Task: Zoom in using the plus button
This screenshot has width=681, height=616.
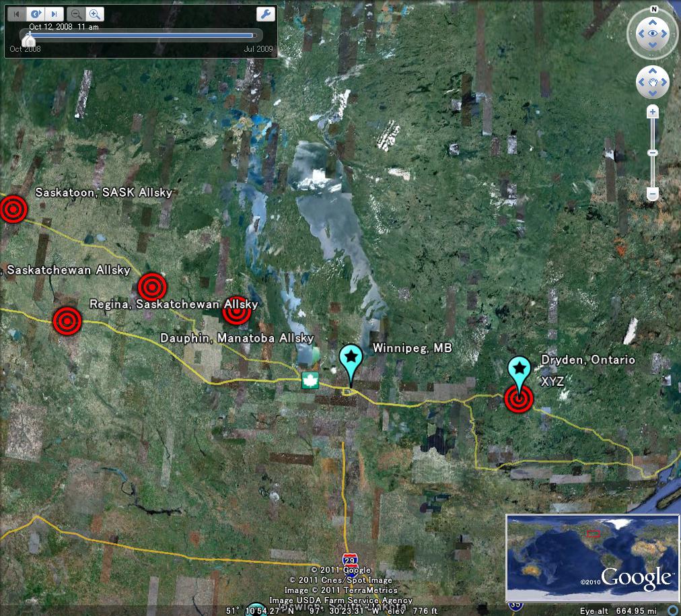Action: coord(651,112)
